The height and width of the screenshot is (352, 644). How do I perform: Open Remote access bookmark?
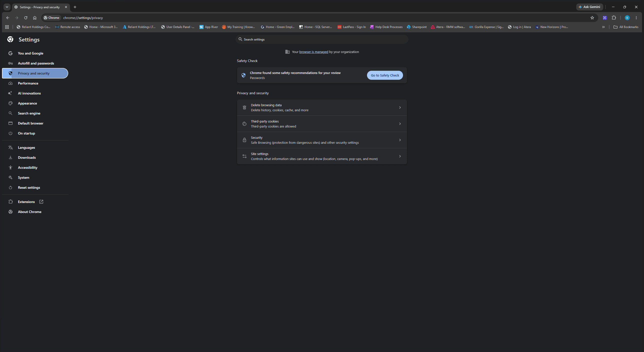tap(67, 27)
